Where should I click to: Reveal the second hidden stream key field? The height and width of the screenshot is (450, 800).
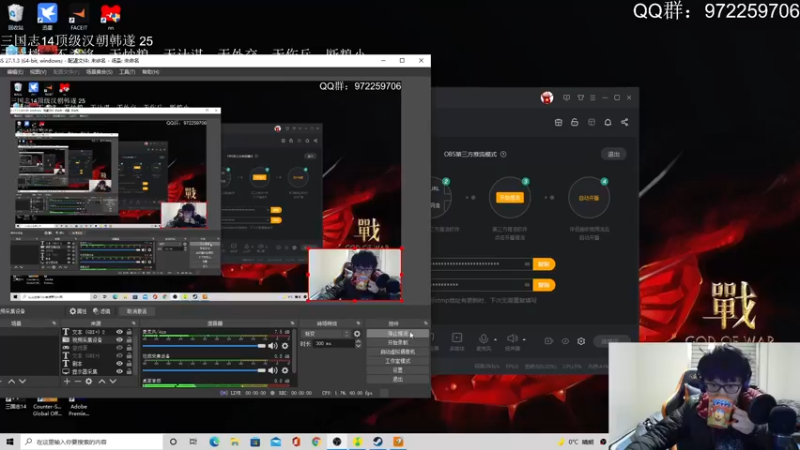pos(527,285)
